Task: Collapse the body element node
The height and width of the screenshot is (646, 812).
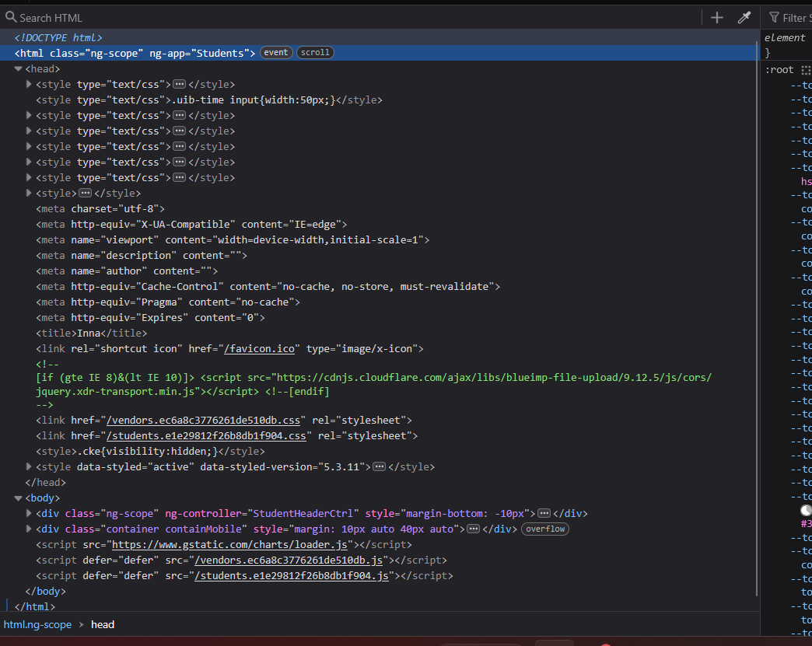Action: tap(19, 498)
